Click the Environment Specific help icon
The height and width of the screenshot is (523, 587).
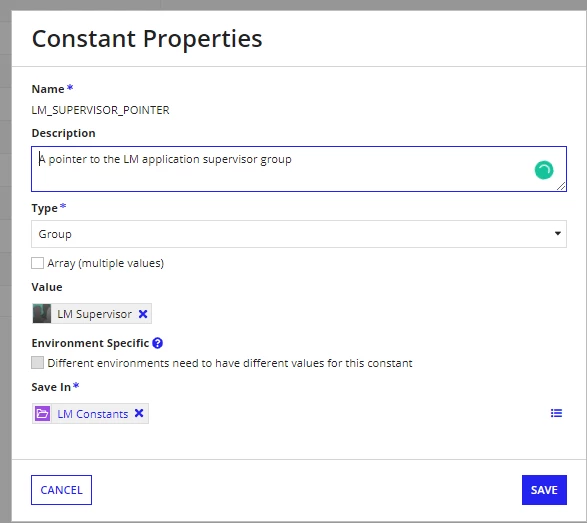pos(158,343)
